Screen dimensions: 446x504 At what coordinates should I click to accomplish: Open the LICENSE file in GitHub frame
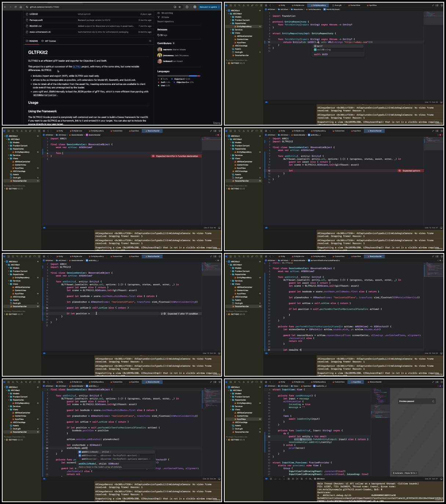[x=34, y=14]
